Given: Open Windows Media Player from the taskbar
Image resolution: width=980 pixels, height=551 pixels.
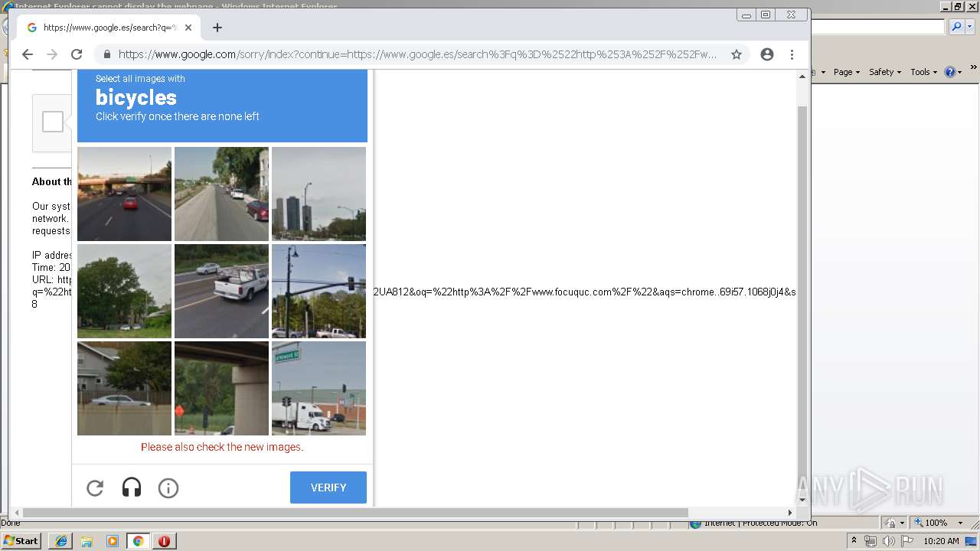Looking at the screenshot, I should pyautogui.click(x=113, y=541).
